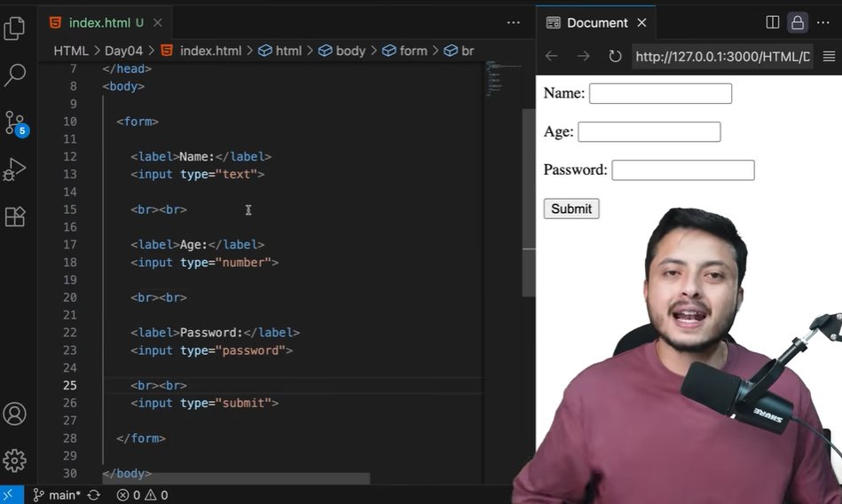Open the Explorer view in activity bar

[15, 28]
